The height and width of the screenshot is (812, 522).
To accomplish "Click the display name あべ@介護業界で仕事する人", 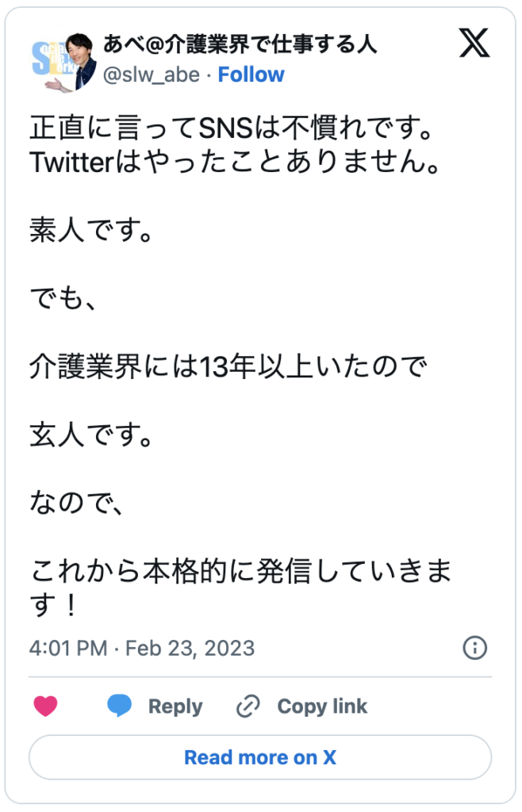I will (x=240, y=45).
